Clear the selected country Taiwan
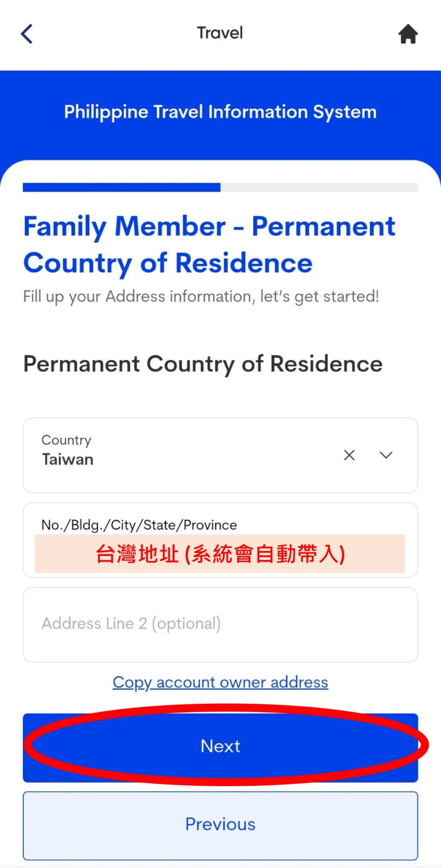The image size is (441, 868). (349, 455)
